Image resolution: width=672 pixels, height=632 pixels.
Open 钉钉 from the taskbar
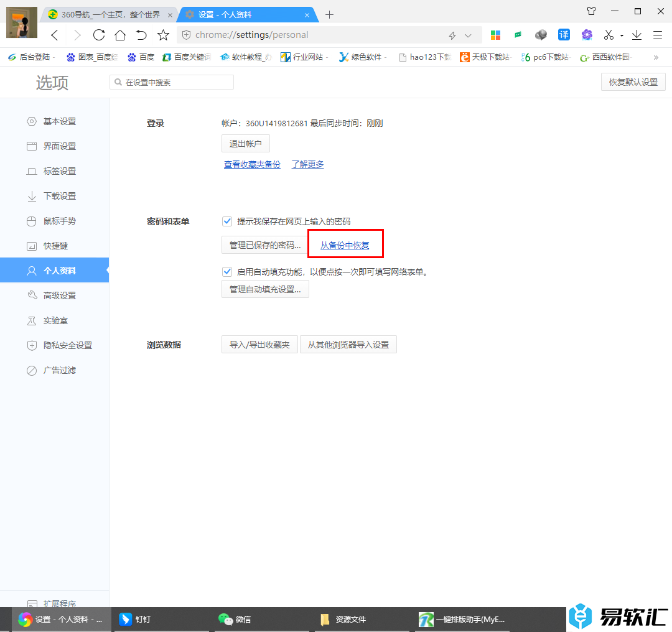161,619
